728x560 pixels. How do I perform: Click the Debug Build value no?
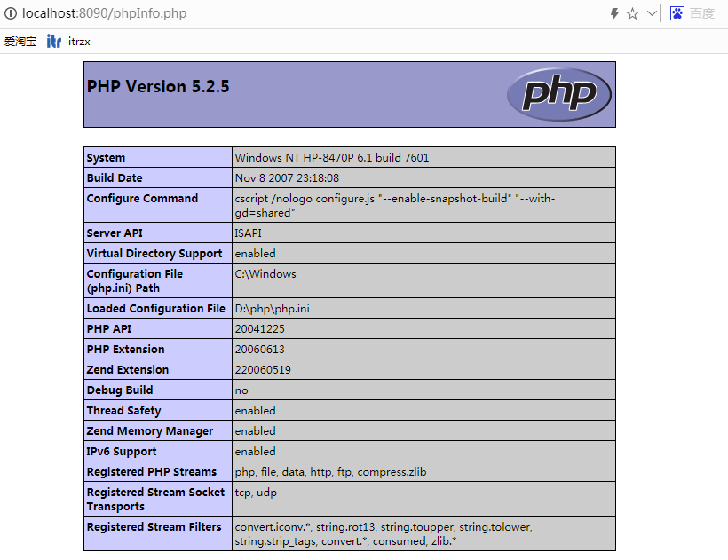241,390
